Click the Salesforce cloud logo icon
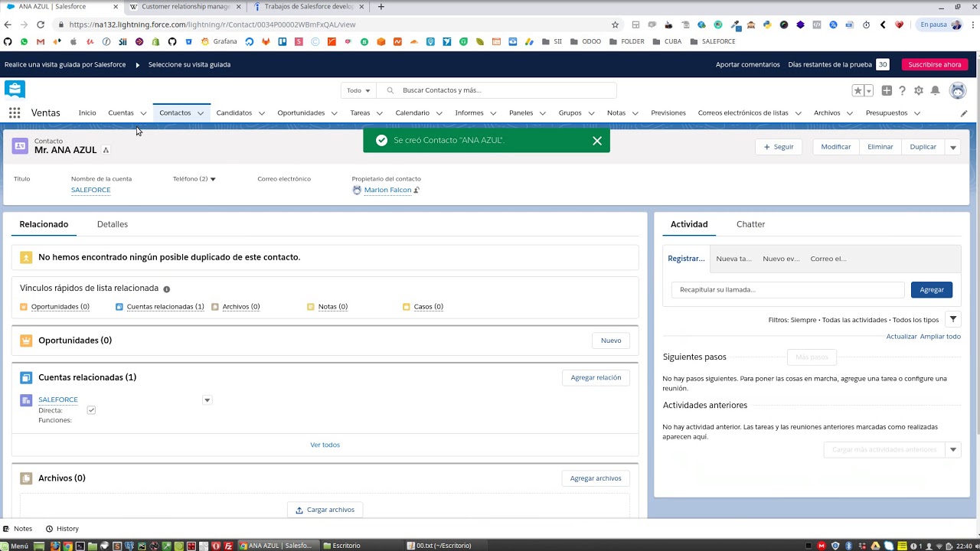 [15, 89]
